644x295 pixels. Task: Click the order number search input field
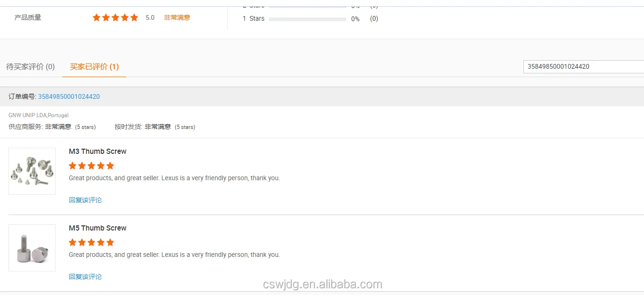coord(584,67)
